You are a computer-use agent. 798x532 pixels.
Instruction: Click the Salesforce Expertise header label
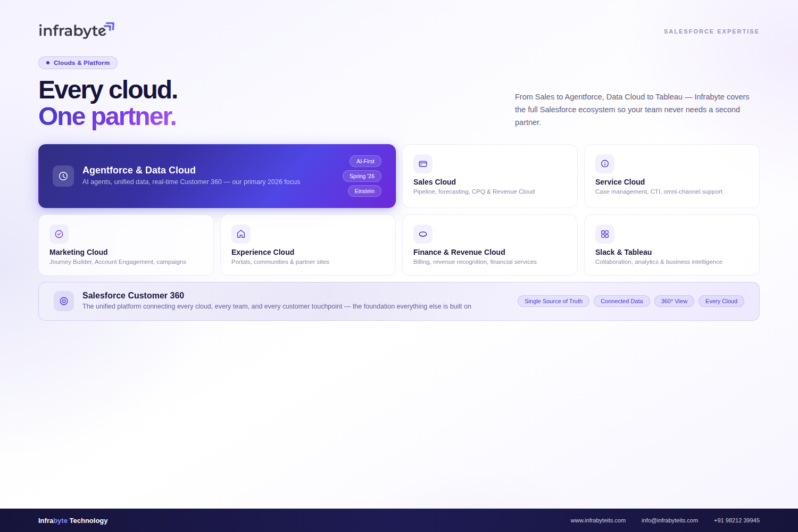coord(711,31)
